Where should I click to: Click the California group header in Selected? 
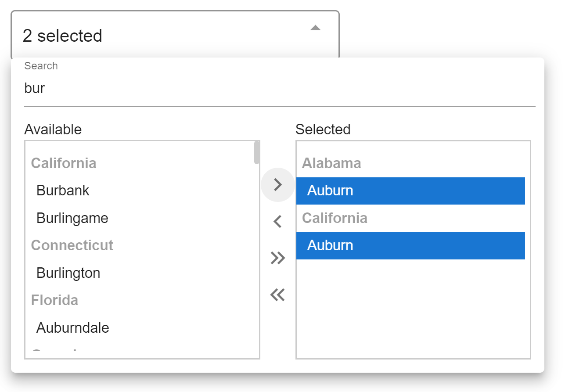point(335,218)
